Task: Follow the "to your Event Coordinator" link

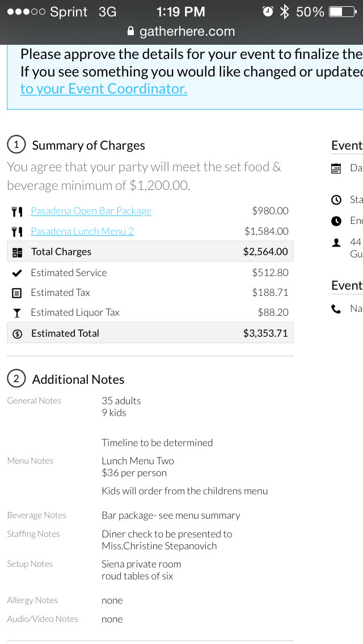Action: [x=103, y=89]
